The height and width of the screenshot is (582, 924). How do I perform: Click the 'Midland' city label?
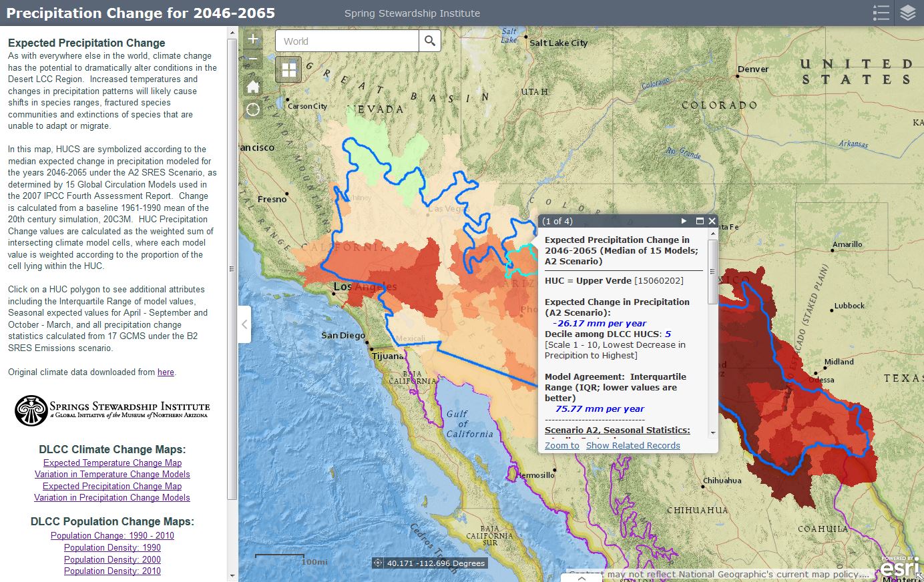tap(839, 362)
